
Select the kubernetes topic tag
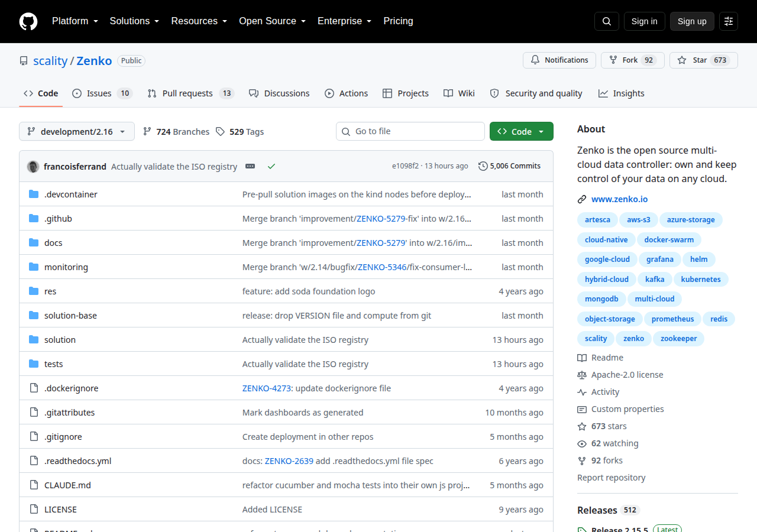click(x=701, y=280)
